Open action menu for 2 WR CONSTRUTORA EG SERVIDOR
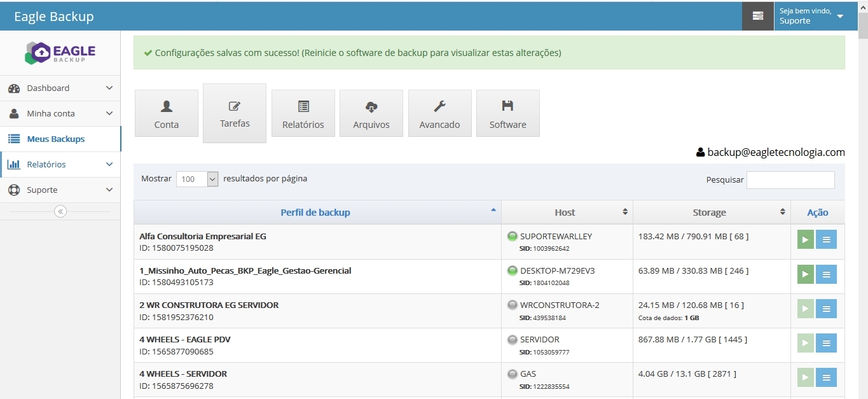 coord(826,309)
